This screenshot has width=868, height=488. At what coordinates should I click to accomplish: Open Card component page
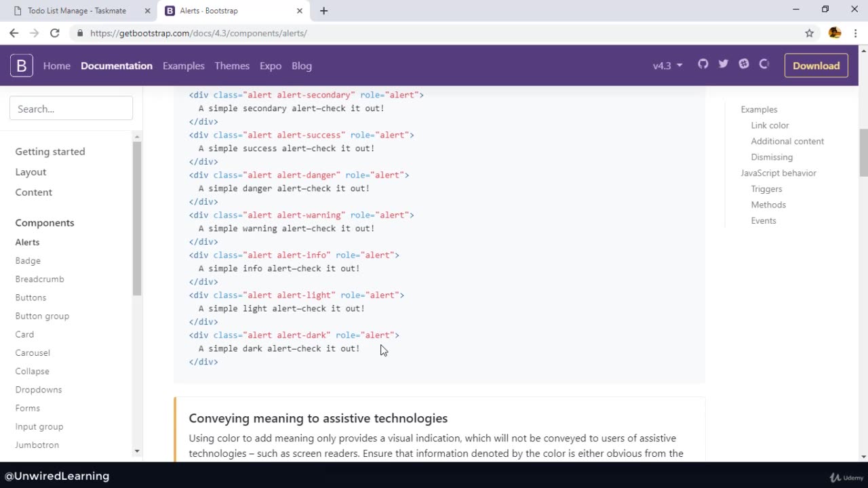pos(24,334)
